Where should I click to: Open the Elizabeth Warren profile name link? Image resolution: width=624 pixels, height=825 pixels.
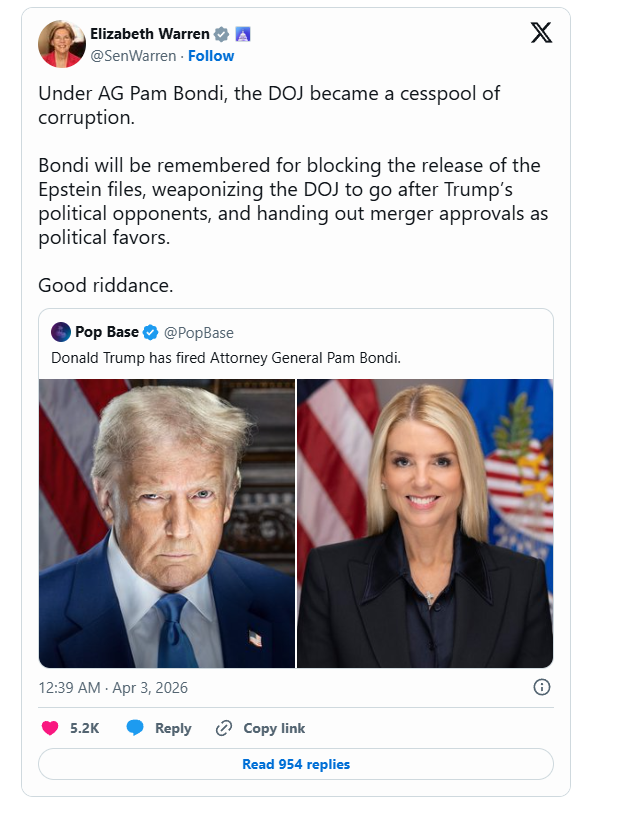point(150,34)
